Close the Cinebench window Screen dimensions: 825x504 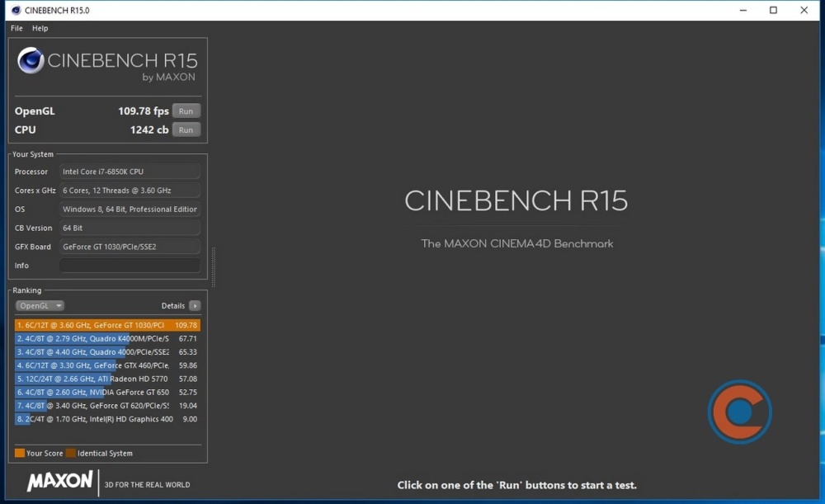pyautogui.click(x=804, y=10)
